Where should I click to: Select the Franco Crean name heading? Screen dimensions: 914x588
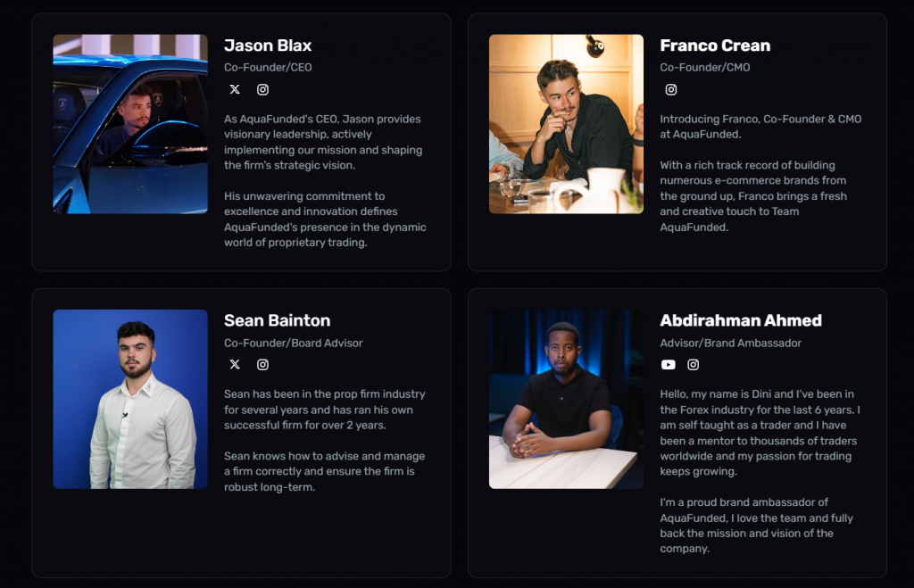[715, 46]
